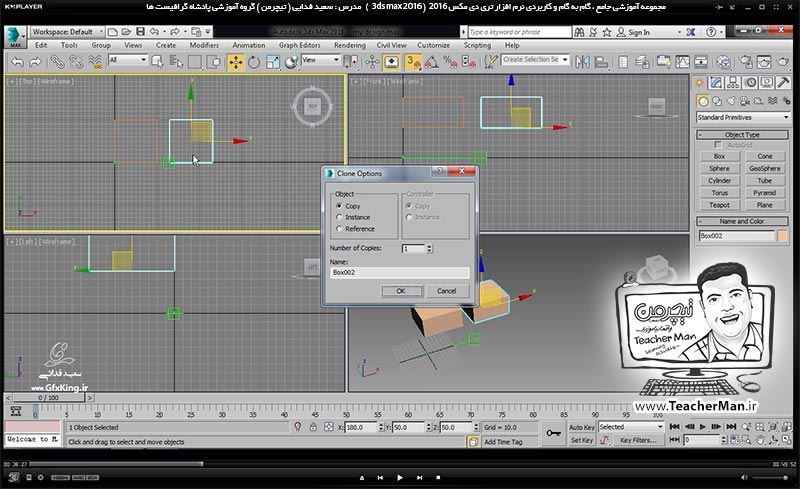Click the Render Production teapot icon
800x489 pixels.
783,62
